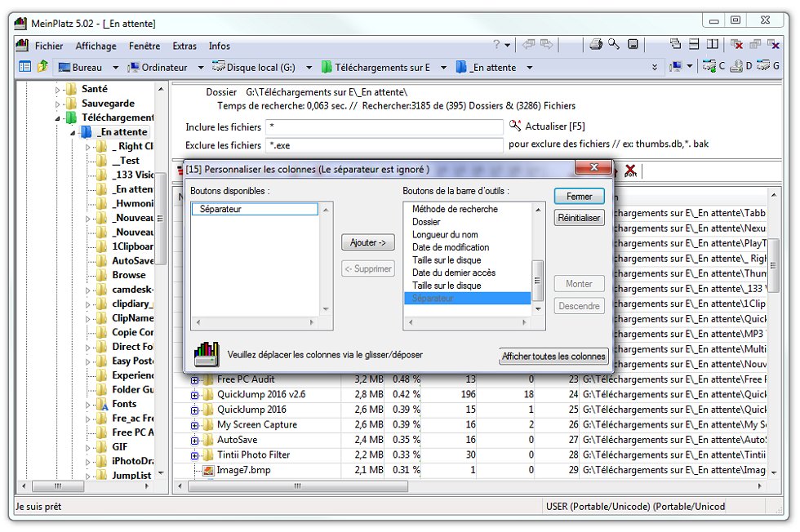Image resolution: width=800 pixels, height=532 pixels.
Task: Close the Personnaliser les colonnes dialog
Action: pyautogui.click(x=593, y=166)
